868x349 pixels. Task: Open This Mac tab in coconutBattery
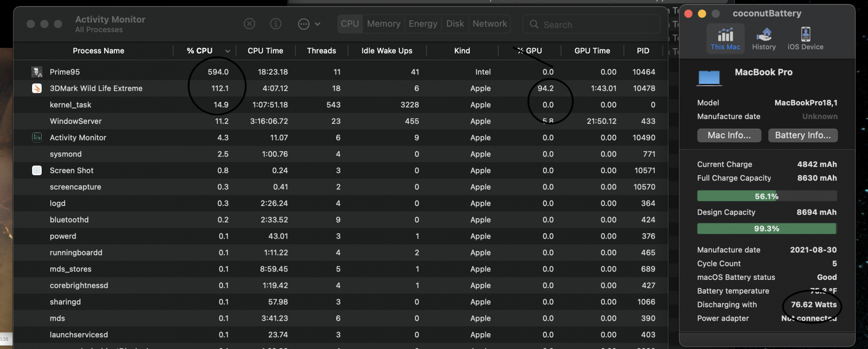725,39
